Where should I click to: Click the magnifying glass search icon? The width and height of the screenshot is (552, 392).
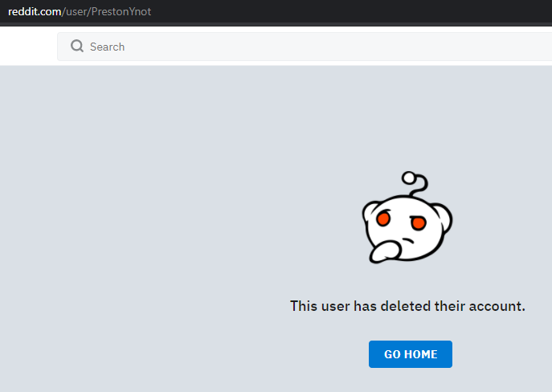pyautogui.click(x=77, y=46)
